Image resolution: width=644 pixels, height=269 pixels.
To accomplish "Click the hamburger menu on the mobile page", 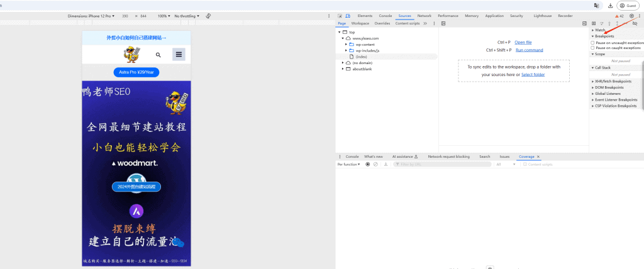I will [179, 55].
